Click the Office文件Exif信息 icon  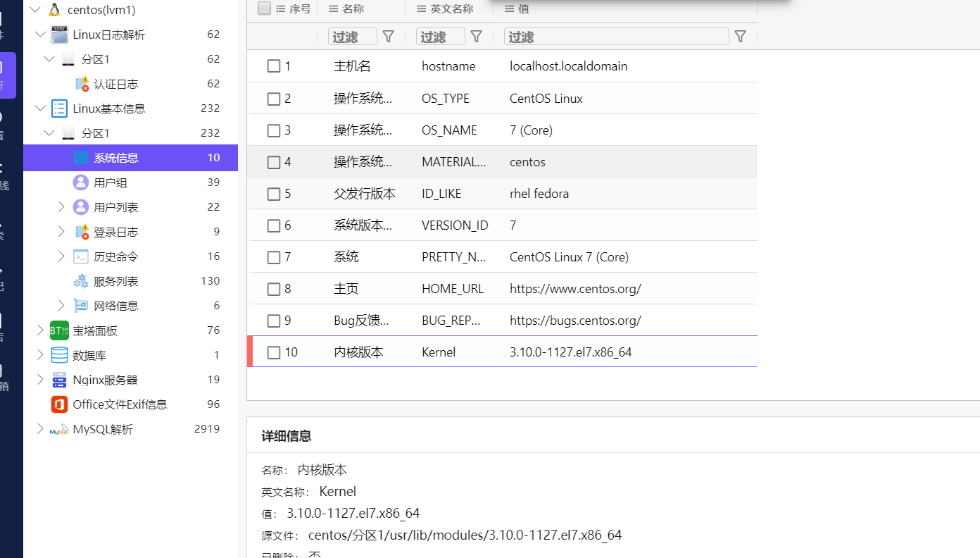pos(59,404)
